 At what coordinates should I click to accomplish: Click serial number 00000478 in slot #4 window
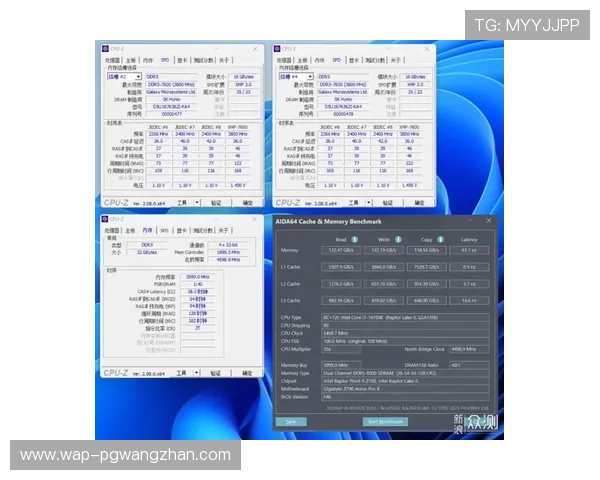pyautogui.click(x=343, y=114)
